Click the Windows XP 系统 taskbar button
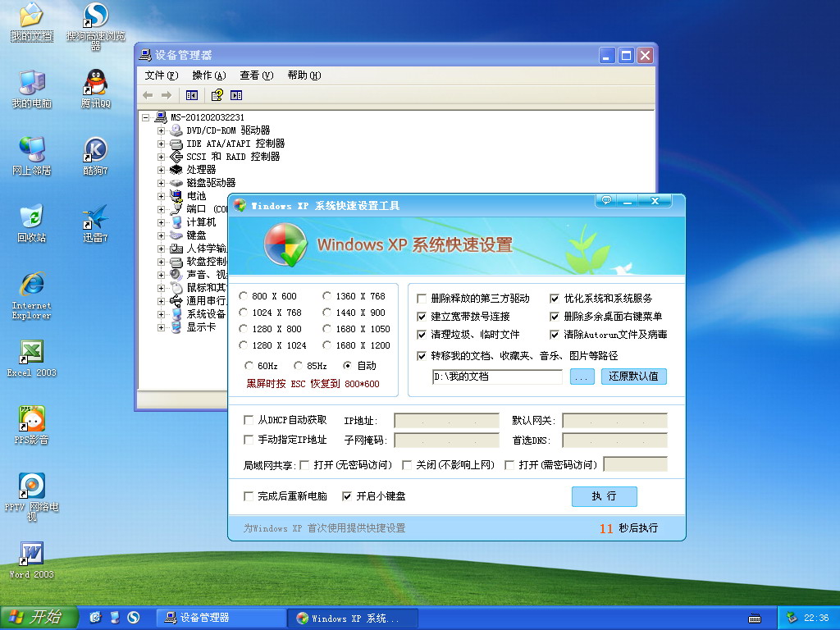This screenshot has width=840, height=630. [354, 618]
